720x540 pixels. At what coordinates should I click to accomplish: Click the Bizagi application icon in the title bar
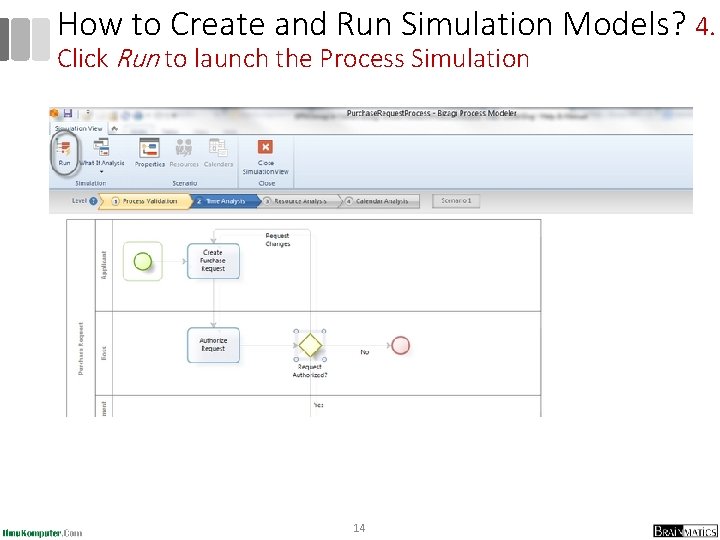[54, 113]
